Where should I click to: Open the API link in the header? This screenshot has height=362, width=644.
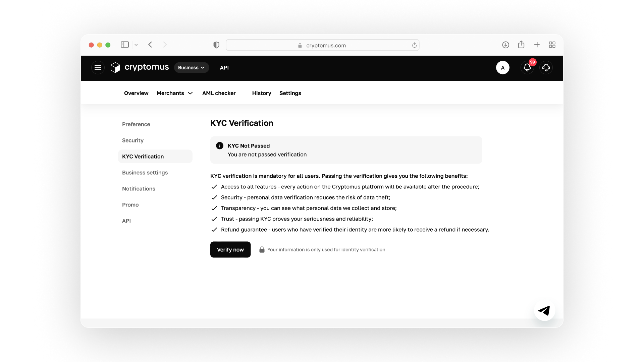pos(224,68)
